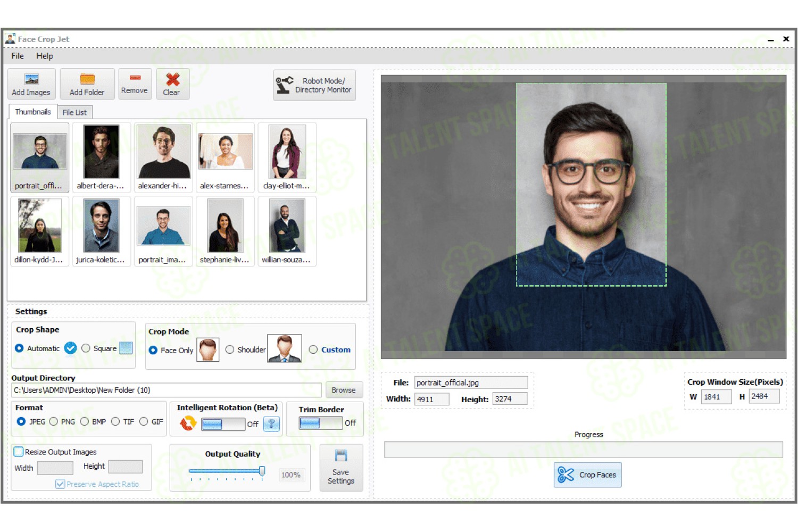
Task: Select the albert-dera thumbnail
Action: point(101,157)
